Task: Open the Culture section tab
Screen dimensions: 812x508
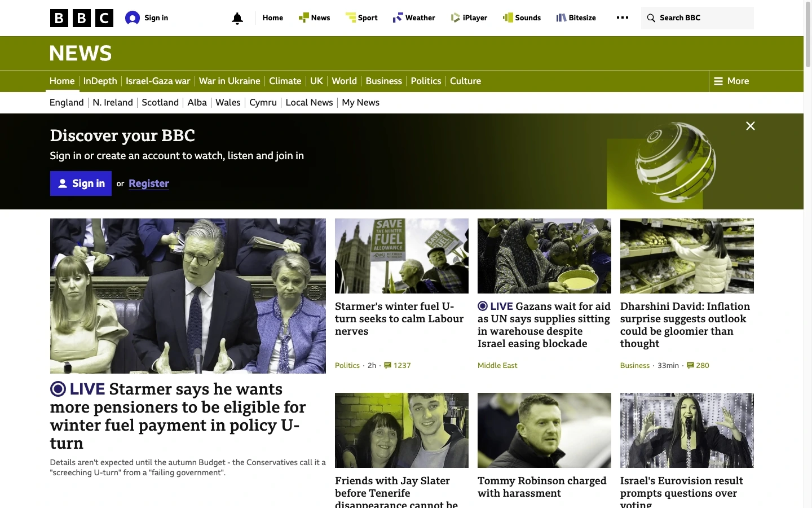Action: tap(465, 81)
